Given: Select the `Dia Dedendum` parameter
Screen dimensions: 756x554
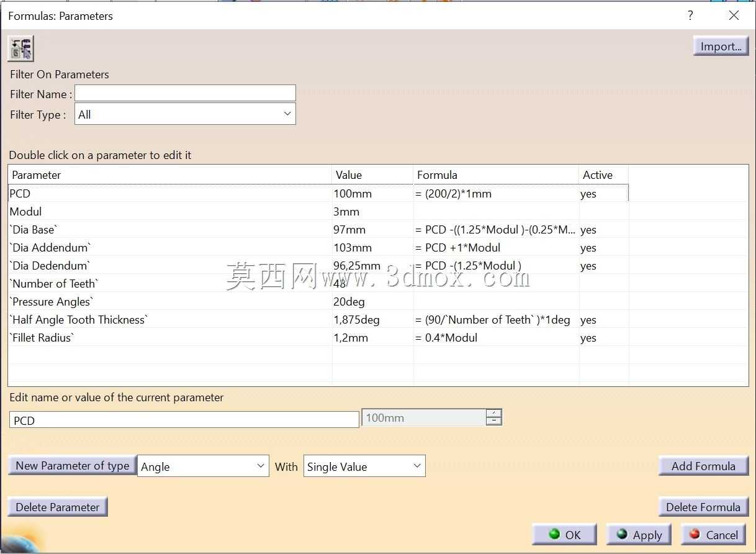Looking at the screenshot, I should [x=50, y=265].
